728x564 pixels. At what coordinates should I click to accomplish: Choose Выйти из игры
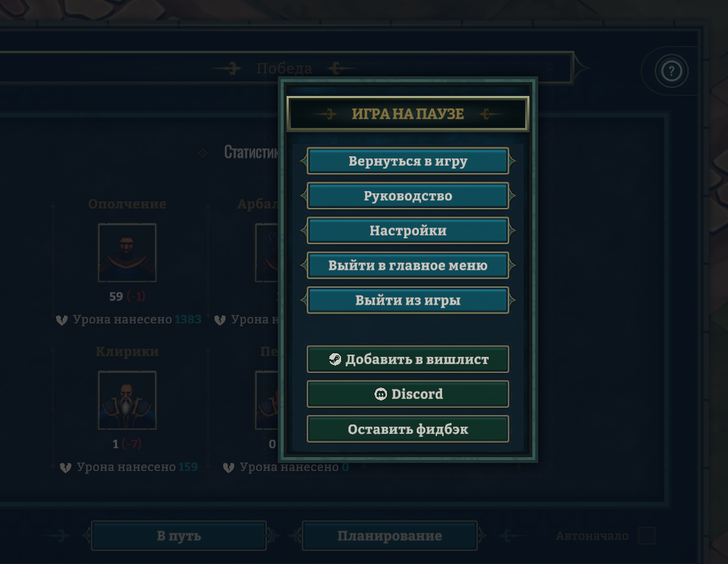408,300
